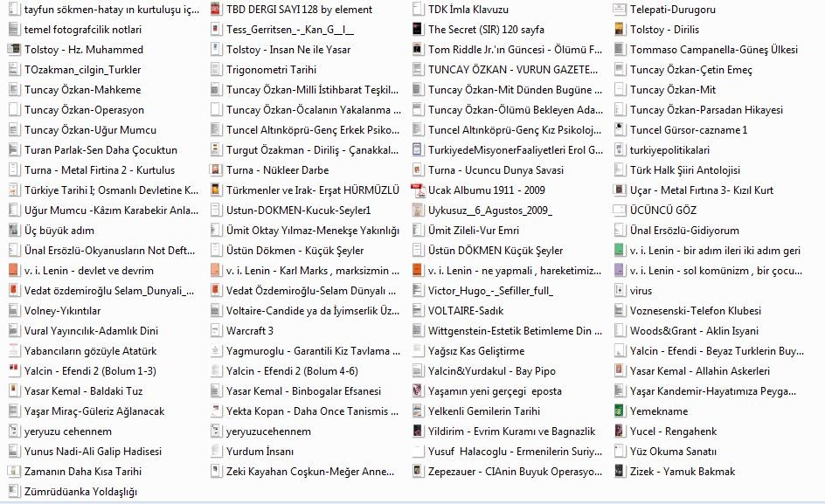Select the icon of Uykusuz_6_Agustos_2009_
825x504 pixels.
[x=418, y=211]
